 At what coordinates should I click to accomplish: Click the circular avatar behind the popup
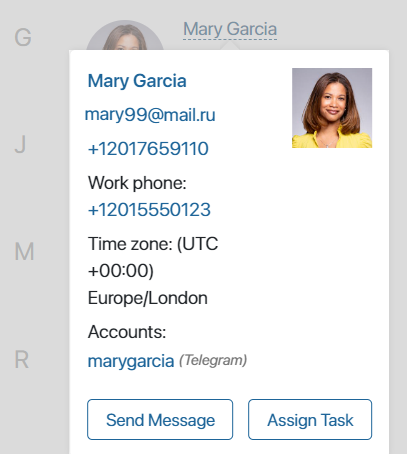(x=125, y=35)
